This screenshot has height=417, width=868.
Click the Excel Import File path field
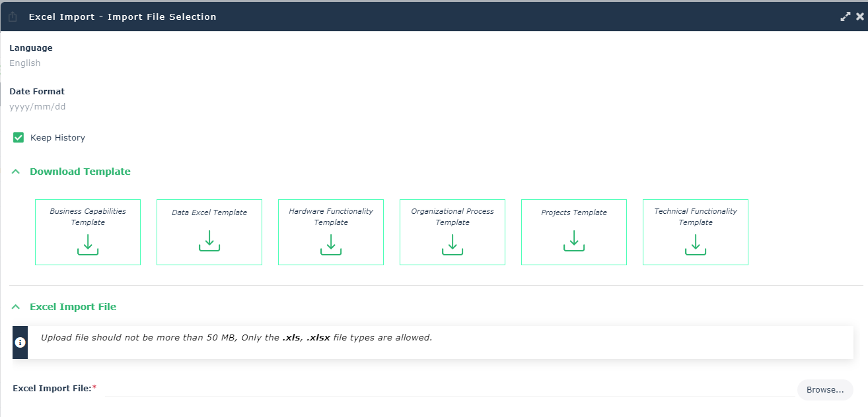tap(449, 389)
